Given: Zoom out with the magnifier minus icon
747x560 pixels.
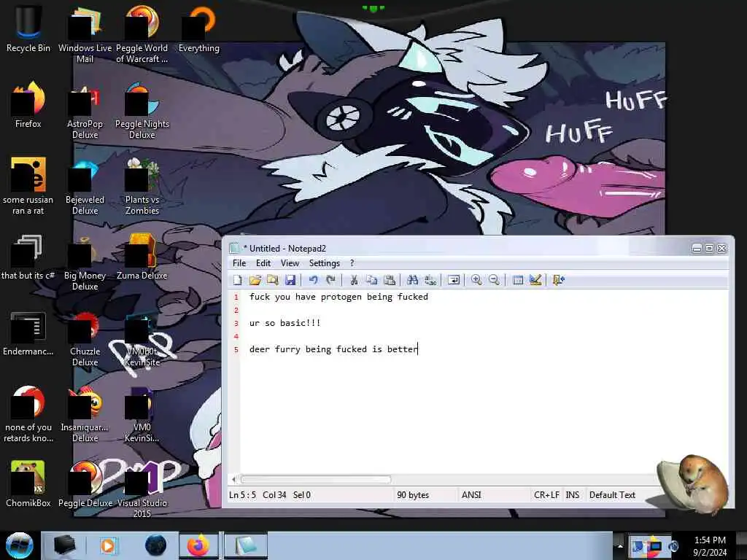Looking at the screenshot, I should click(494, 280).
